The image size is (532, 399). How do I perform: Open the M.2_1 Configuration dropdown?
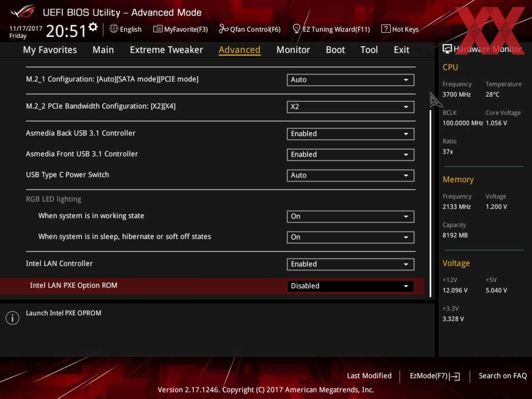350,80
